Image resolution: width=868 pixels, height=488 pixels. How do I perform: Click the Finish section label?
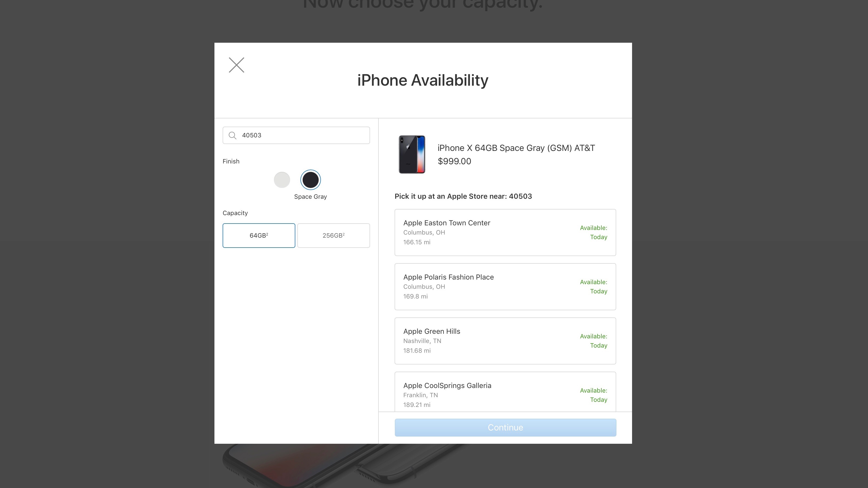coord(231,161)
